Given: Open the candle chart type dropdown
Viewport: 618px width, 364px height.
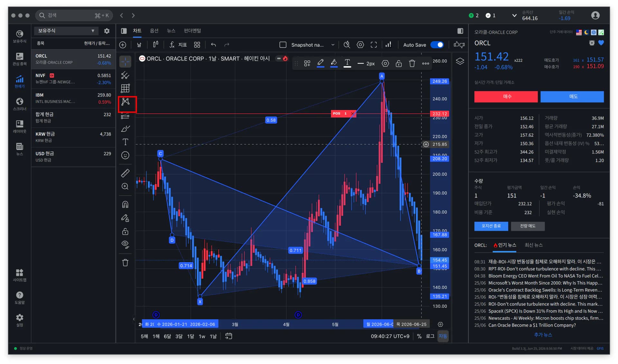Looking at the screenshot, I should (156, 45).
